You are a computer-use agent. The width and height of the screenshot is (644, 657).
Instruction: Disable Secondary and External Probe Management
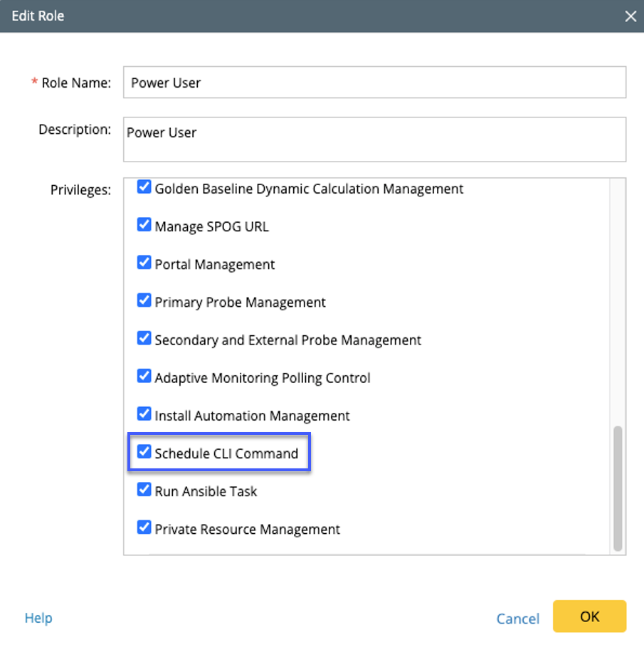pyautogui.click(x=144, y=338)
